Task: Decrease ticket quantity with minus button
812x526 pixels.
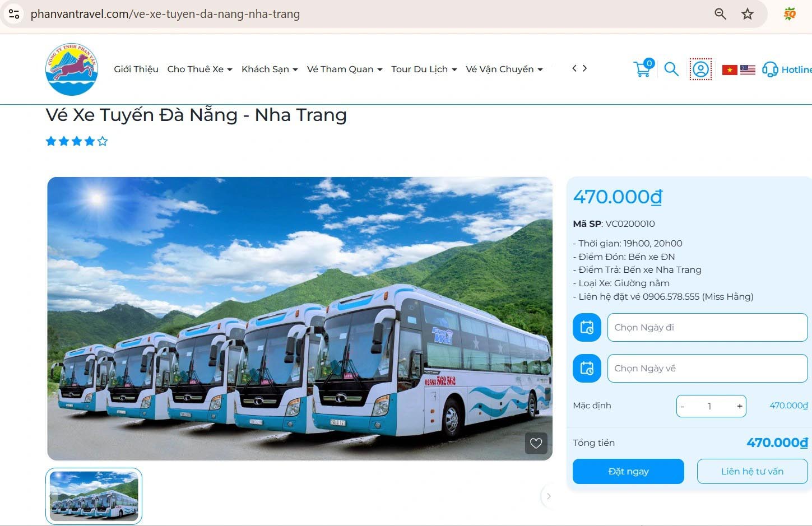Action: pyautogui.click(x=683, y=406)
